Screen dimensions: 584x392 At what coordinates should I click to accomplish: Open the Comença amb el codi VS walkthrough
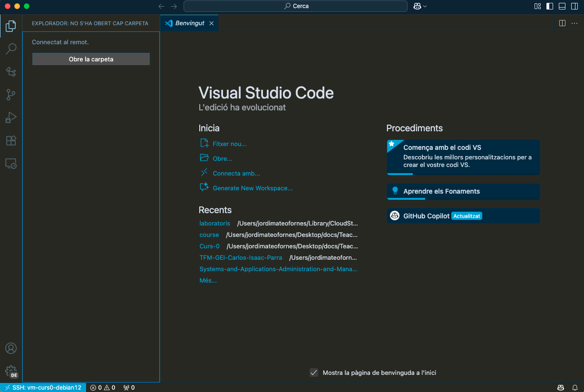[x=463, y=157]
